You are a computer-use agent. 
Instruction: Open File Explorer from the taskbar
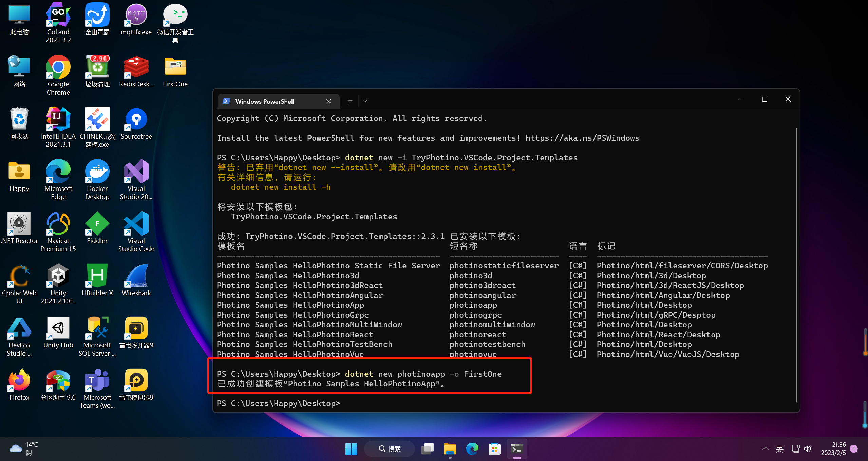(450, 449)
